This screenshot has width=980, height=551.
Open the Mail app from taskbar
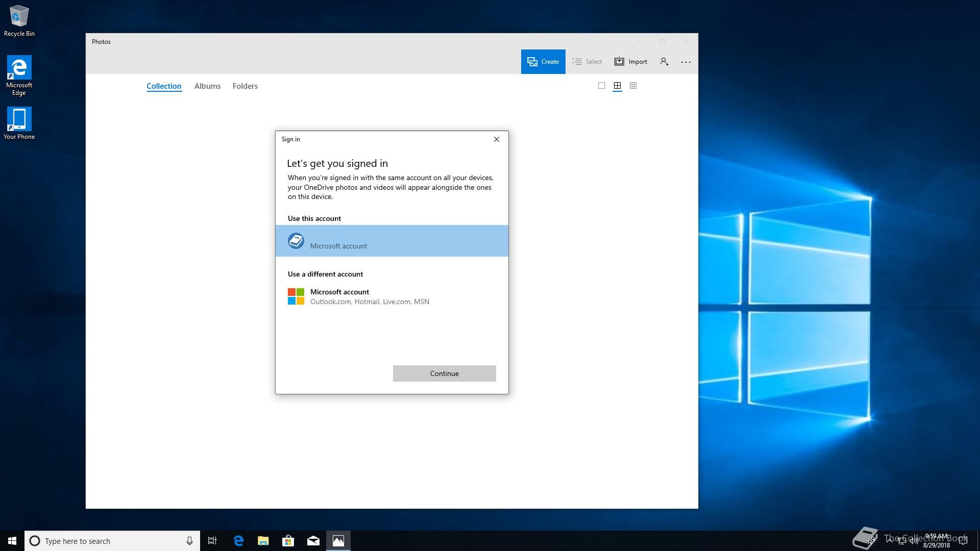[x=313, y=541]
